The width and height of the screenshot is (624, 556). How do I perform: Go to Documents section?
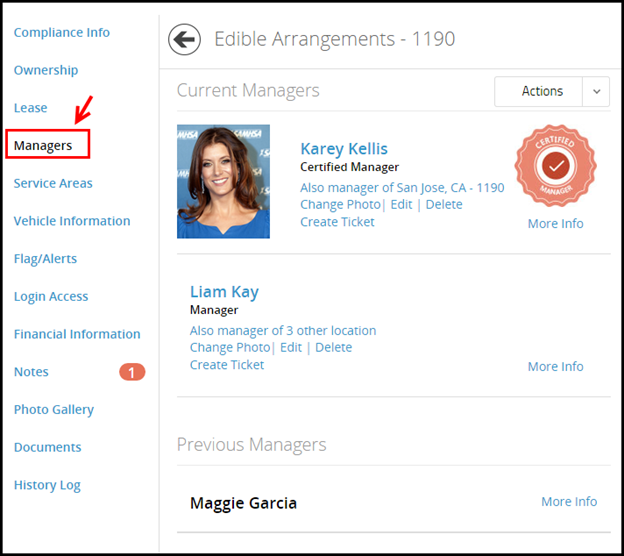47,447
